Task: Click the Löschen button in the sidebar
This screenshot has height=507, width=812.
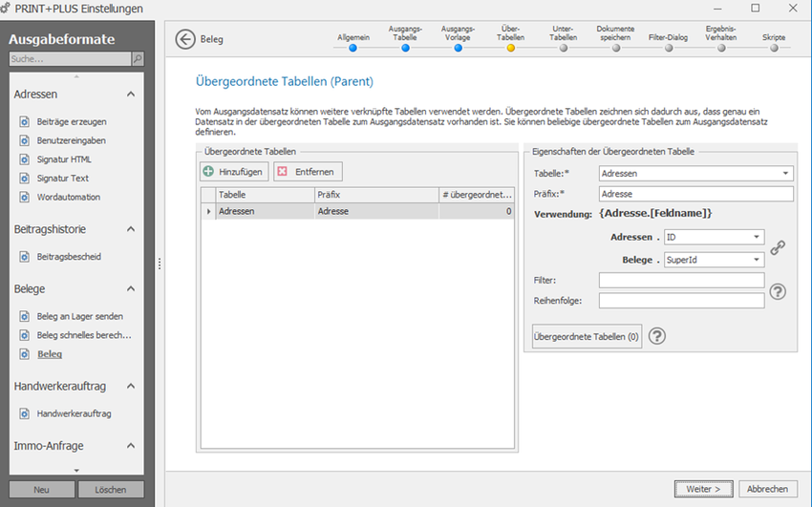Action: 110,490
